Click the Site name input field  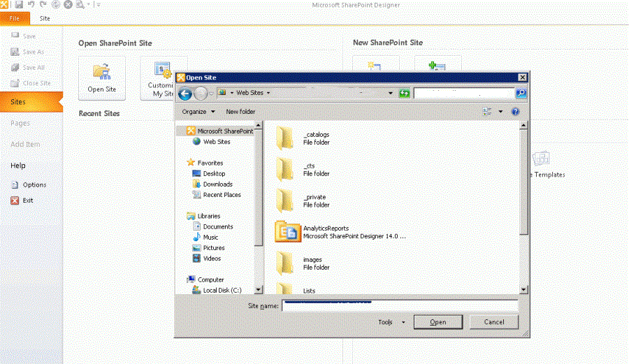pyautogui.click(x=400, y=306)
